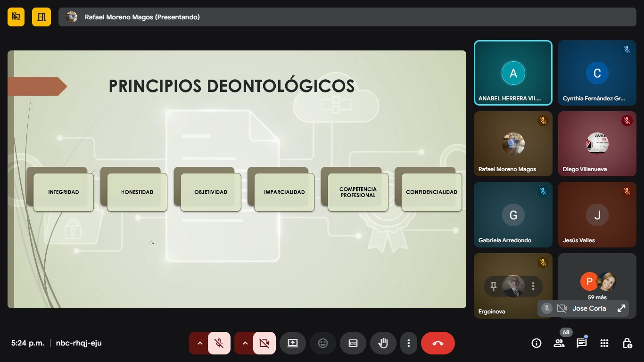Select ANABEL HERRERA participant tile
This screenshot has height=362, width=644.
pyautogui.click(x=513, y=73)
